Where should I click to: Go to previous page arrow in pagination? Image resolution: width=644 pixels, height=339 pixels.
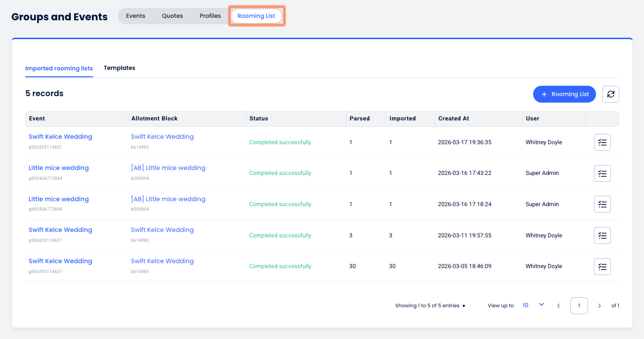[558, 306]
